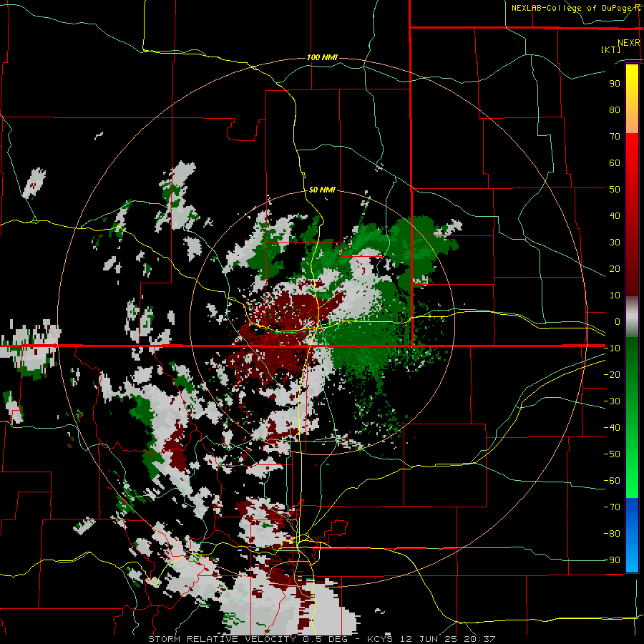The height and width of the screenshot is (644, 644).
Task: Click the 50 value on the velocity scale
Action: (615, 190)
